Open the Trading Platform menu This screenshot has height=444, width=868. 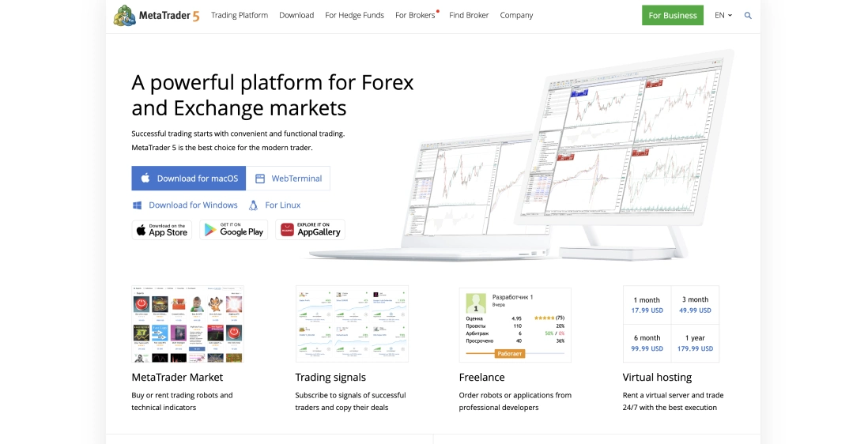(x=240, y=16)
